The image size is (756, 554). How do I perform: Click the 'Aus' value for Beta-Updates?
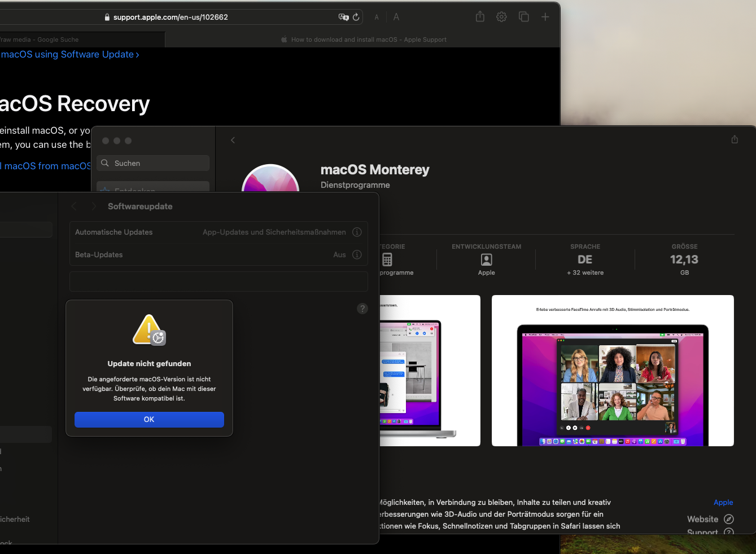click(x=339, y=254)
